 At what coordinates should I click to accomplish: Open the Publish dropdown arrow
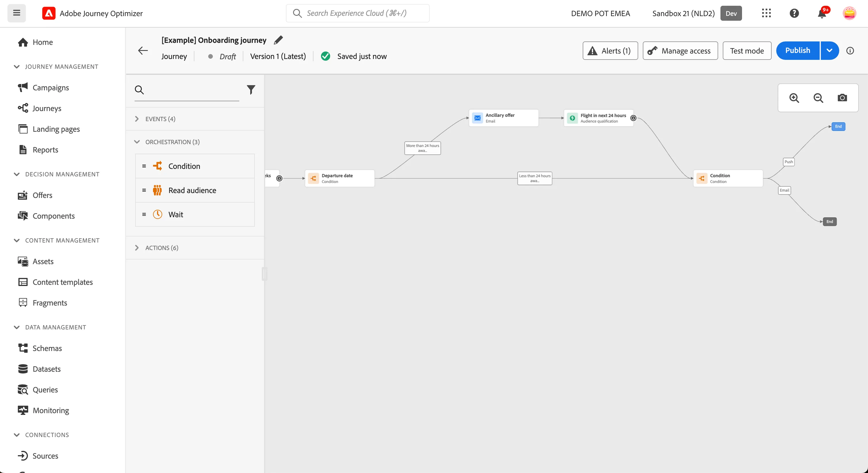pyautogui.click(x=829, y=51)
